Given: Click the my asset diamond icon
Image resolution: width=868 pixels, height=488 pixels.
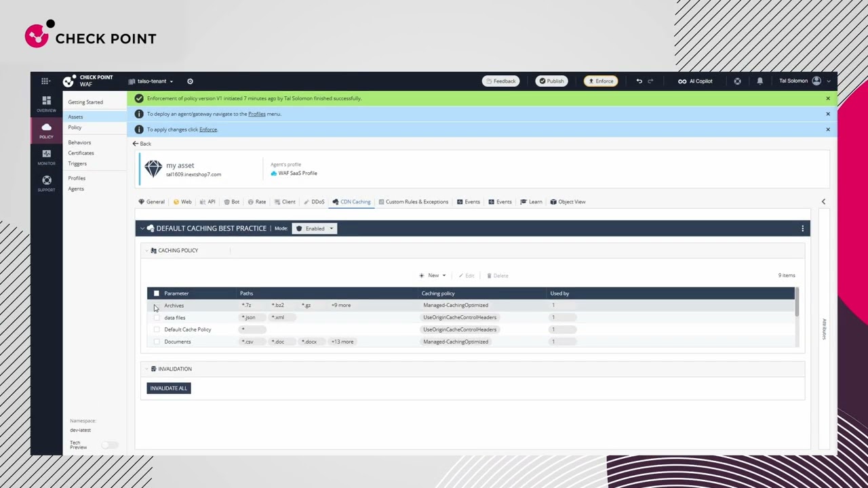Looking at the screenshot, I should [153, 169].
